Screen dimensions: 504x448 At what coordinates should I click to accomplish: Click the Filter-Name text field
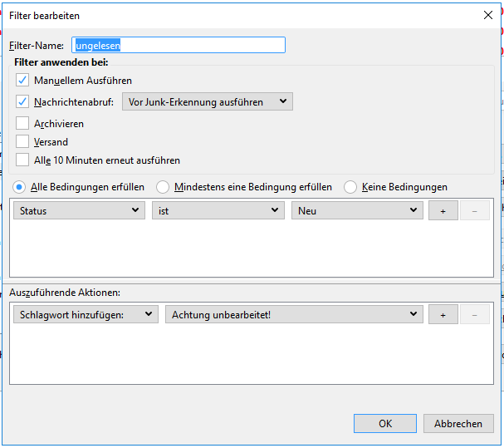179,46
